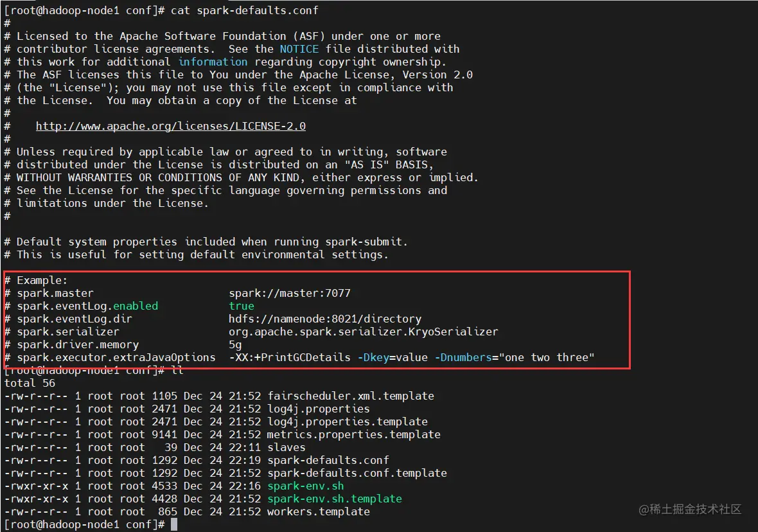Select value spark://master:7077

(x=290, y=293)
